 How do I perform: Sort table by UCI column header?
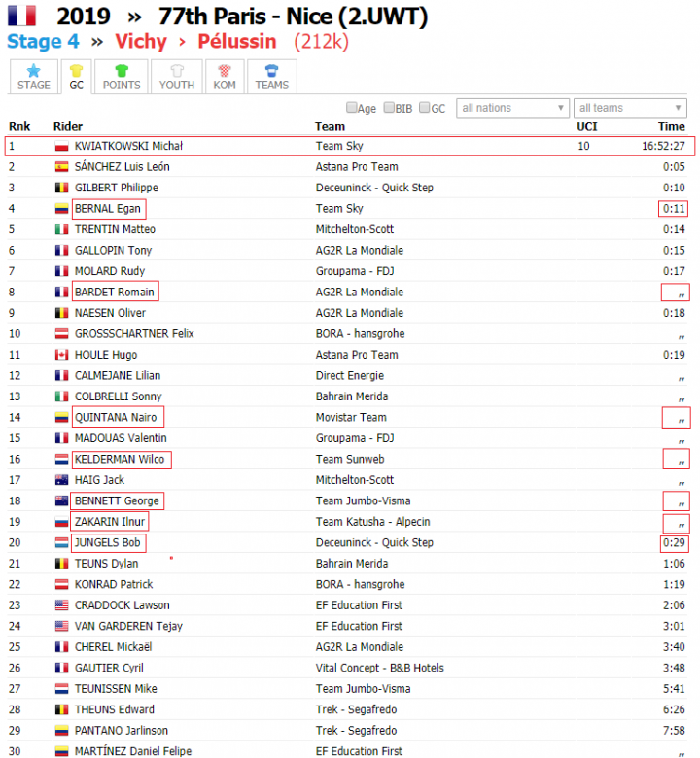point(587,126)
